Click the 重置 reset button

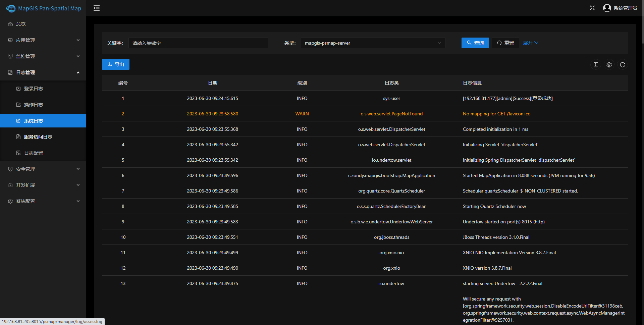pyautogui.click(x=505, y=43)
